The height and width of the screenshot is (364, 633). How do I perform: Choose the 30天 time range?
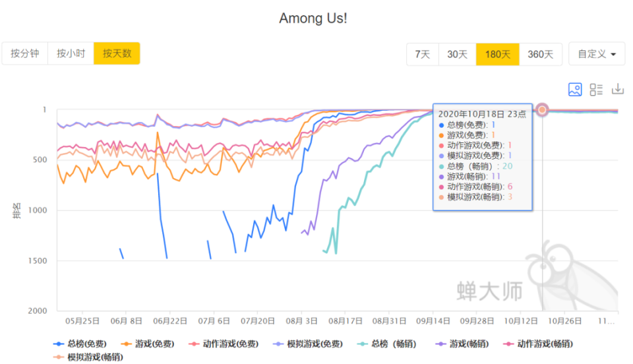coord(457,54)
